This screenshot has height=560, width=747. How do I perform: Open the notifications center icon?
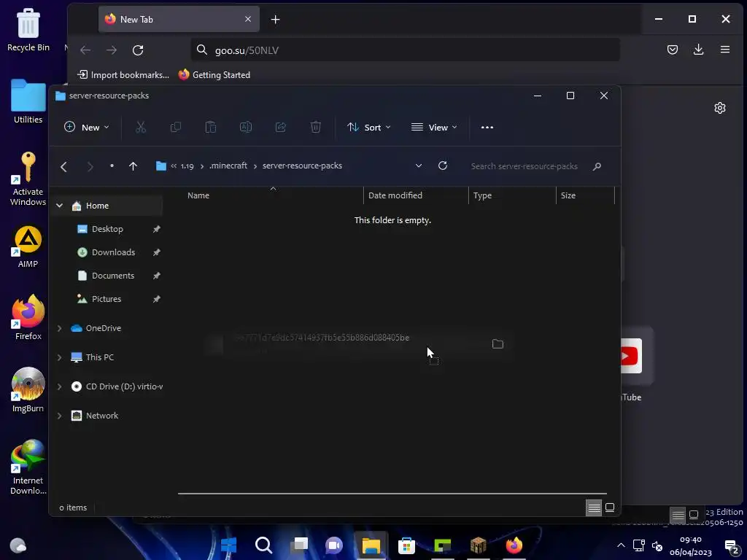pos(731,546)
